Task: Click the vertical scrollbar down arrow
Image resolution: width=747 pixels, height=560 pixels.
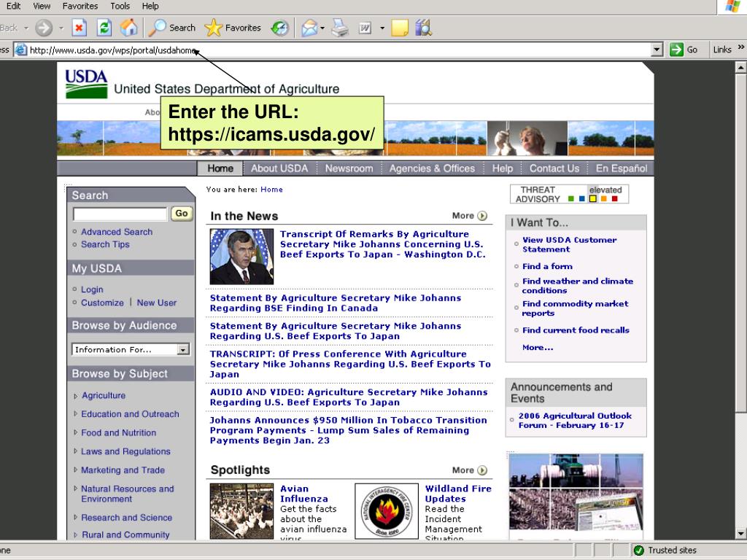Action: [740, 533]
